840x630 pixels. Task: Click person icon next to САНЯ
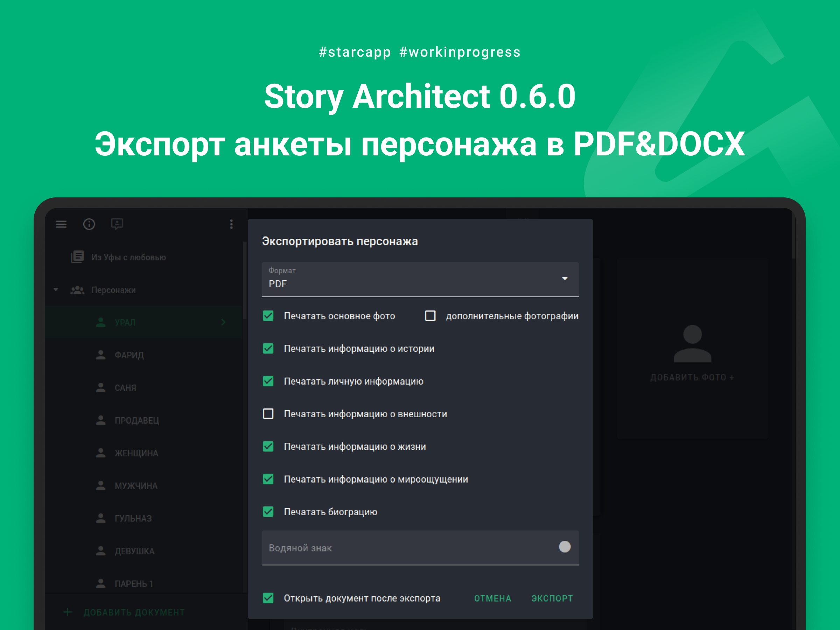pos(101,388)
